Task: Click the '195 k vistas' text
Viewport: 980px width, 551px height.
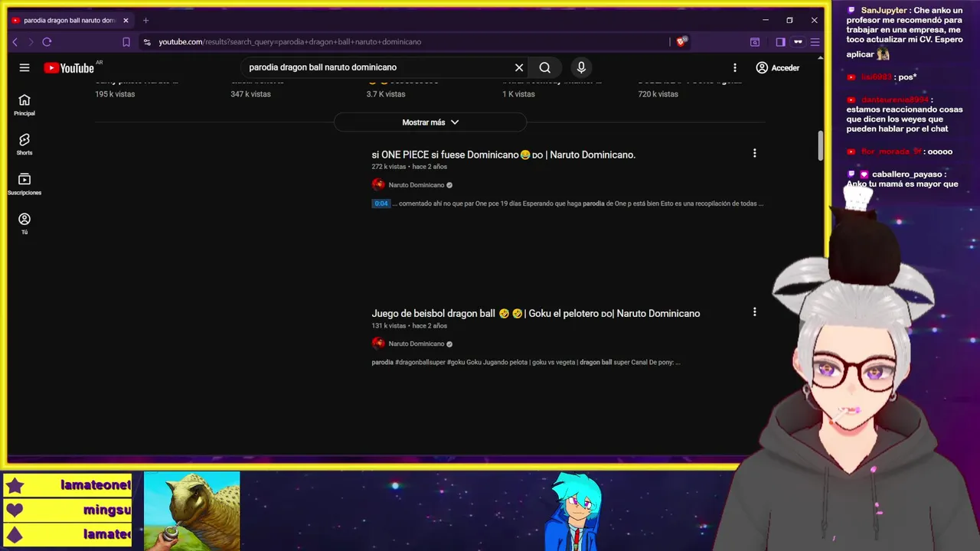Action: coord(115,94)
